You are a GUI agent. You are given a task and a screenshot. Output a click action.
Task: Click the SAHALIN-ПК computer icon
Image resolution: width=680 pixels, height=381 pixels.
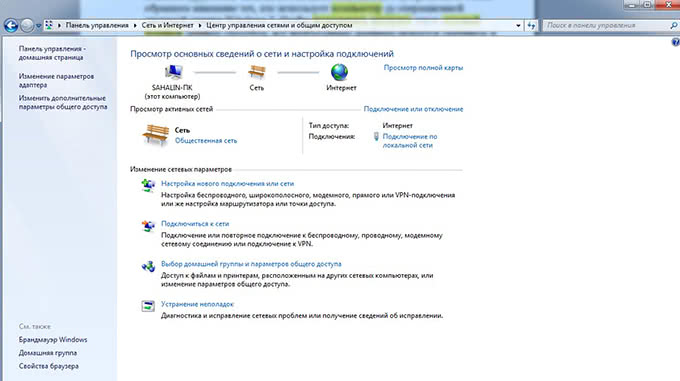(173, 72)
